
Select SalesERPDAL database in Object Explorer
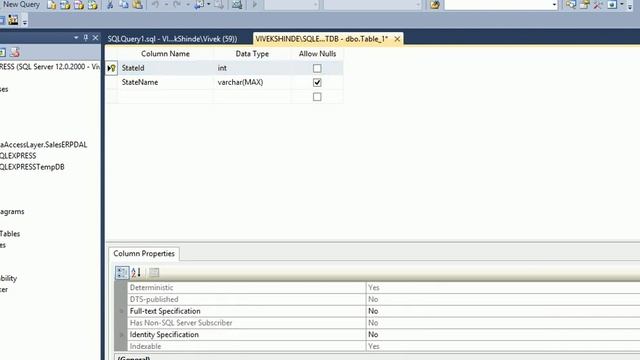coord(43,144)
